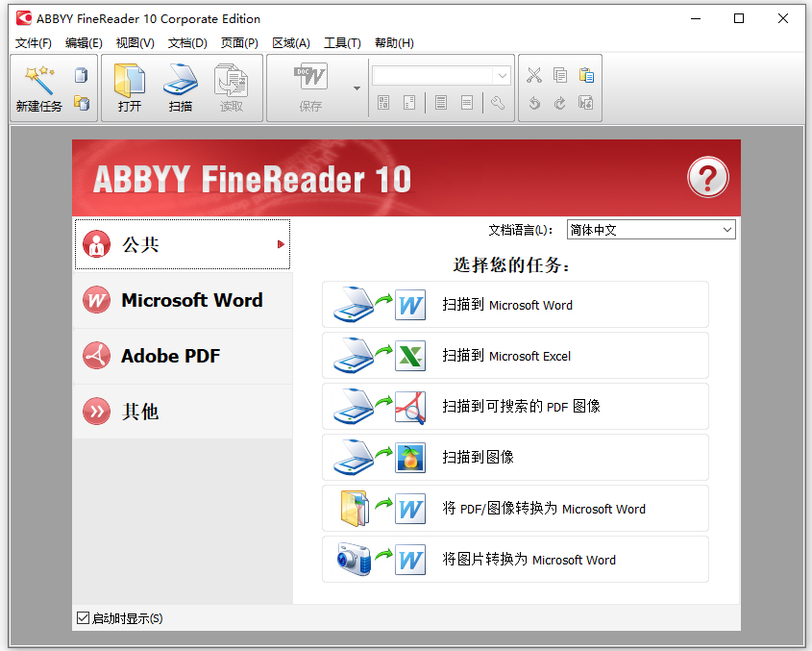Open the quick access combo box
The width and height of the screenshot is (812, 651).
[x=502, y=75]
